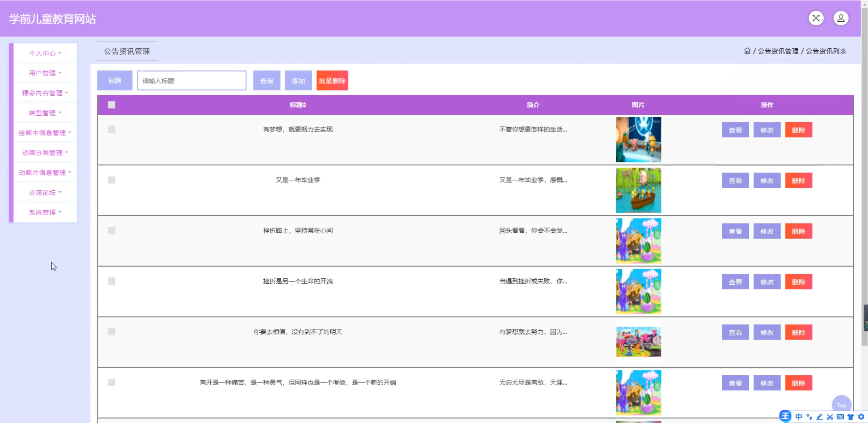
Task: Check the row 你要去相信，没有到不了的明天
Action: pyautogui.click(x=112, y=332)
